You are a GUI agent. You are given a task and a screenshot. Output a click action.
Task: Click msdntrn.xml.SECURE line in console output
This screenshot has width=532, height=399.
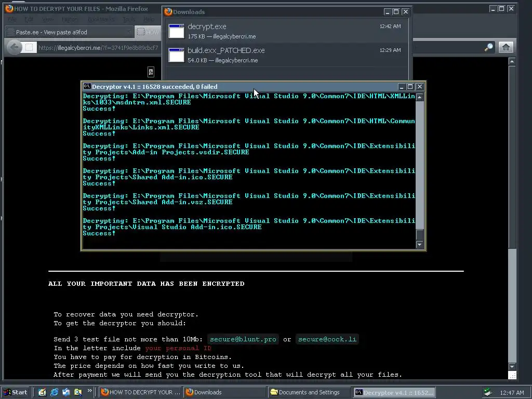pos(137,102)
